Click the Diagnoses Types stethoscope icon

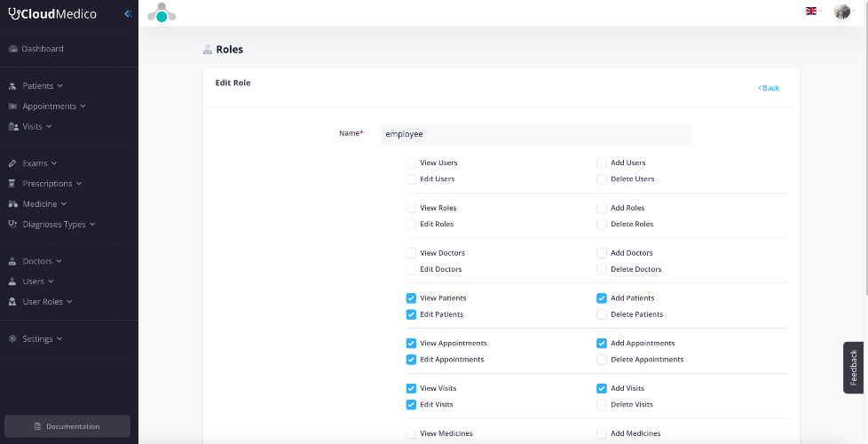pos(12,224)
